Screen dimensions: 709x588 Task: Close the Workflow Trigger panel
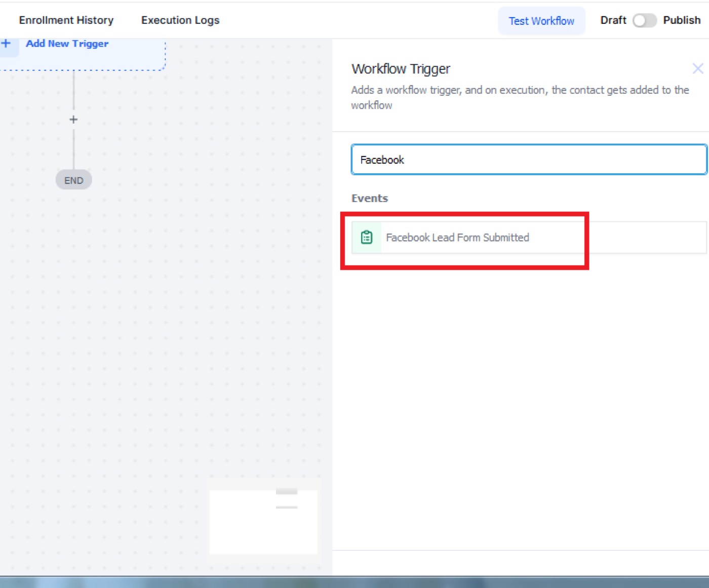tap(698, 68)
